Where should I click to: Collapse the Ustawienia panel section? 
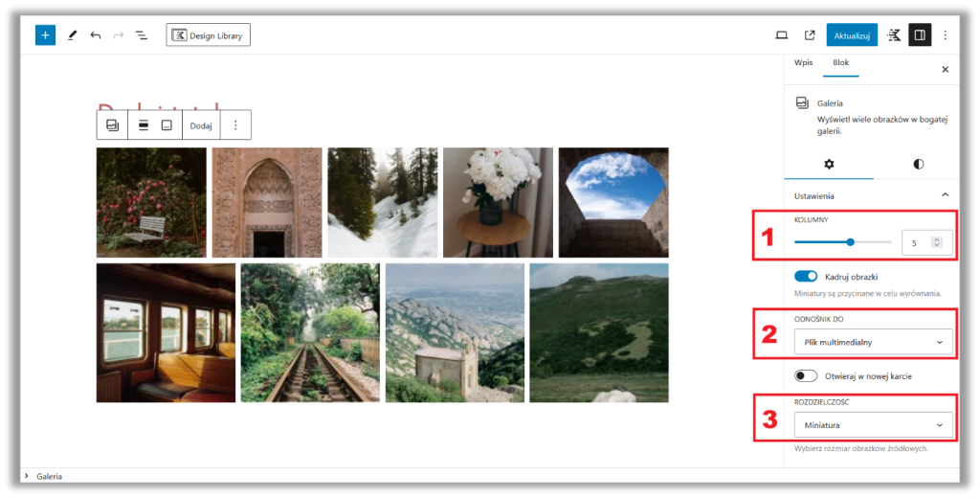click(945, 195)
